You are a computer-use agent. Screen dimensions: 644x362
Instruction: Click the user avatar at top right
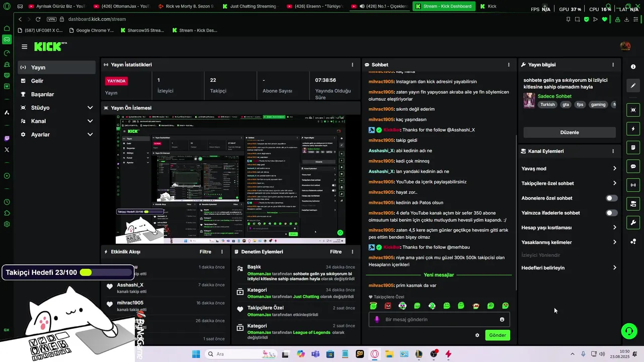pos(625,46)
